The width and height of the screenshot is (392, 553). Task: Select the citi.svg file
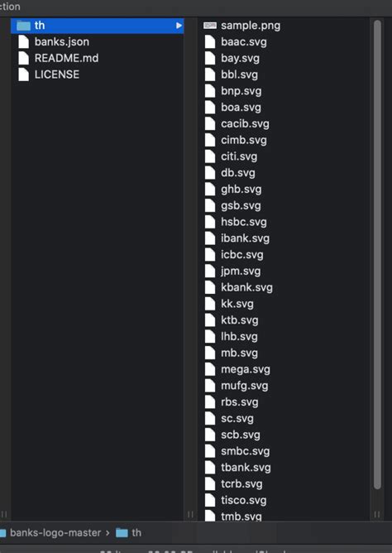[x=239, y=156]
